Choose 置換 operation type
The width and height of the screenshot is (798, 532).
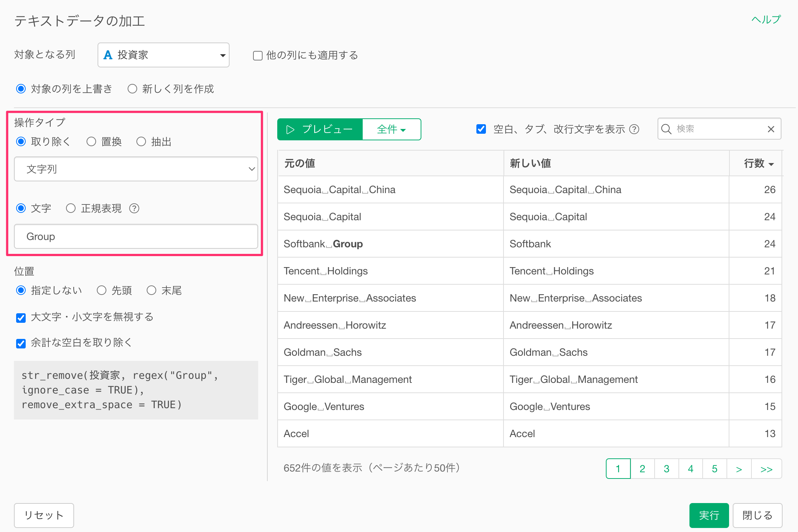(91, 141)
